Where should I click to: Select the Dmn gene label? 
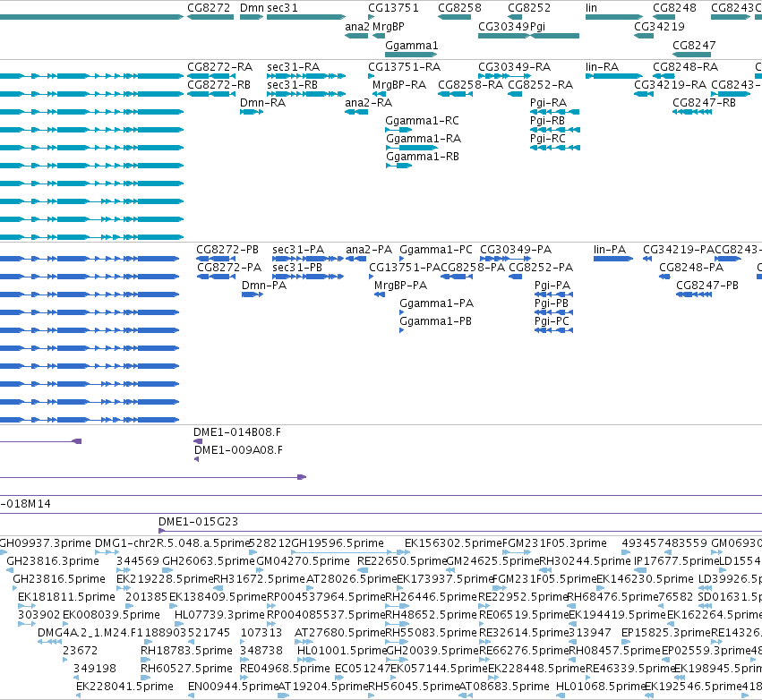[x=252, y=8]
